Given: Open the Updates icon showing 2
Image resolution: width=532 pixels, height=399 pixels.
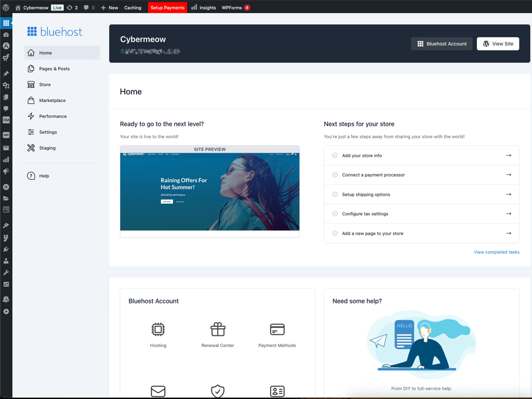Looking at the screenshot, I should [72, 7].
